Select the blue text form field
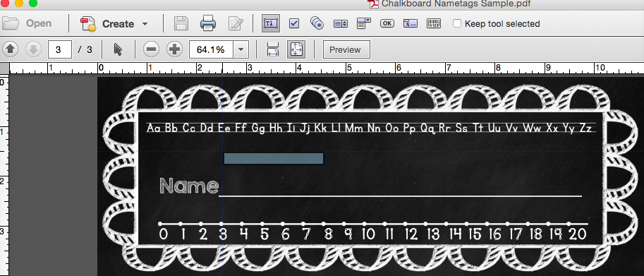This screenshot has width=644, height=276. click(x=274, y=159)
